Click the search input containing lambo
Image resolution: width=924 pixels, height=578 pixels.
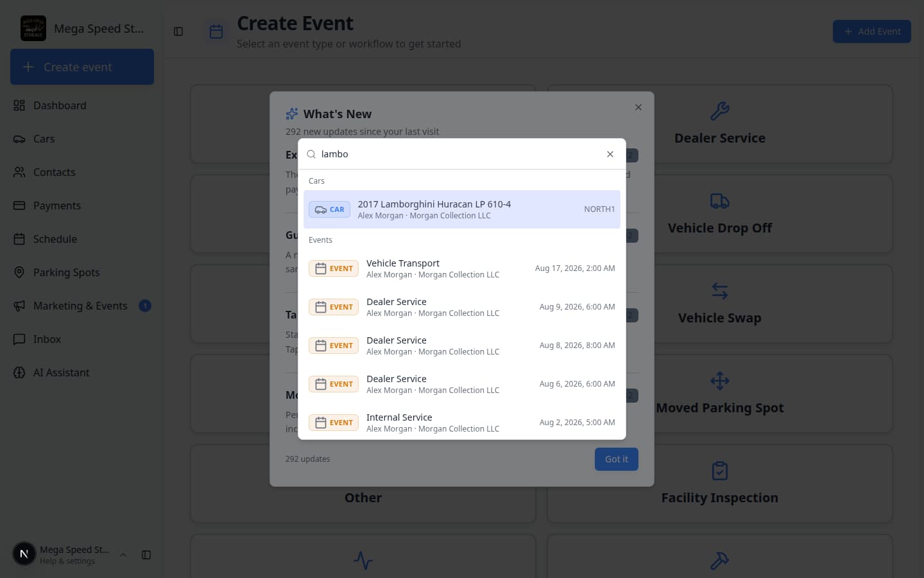(x=459, y=154)
